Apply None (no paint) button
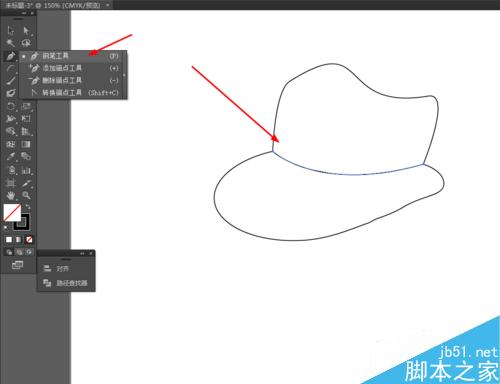Screen dimensions: 500x384 (29, 239)
